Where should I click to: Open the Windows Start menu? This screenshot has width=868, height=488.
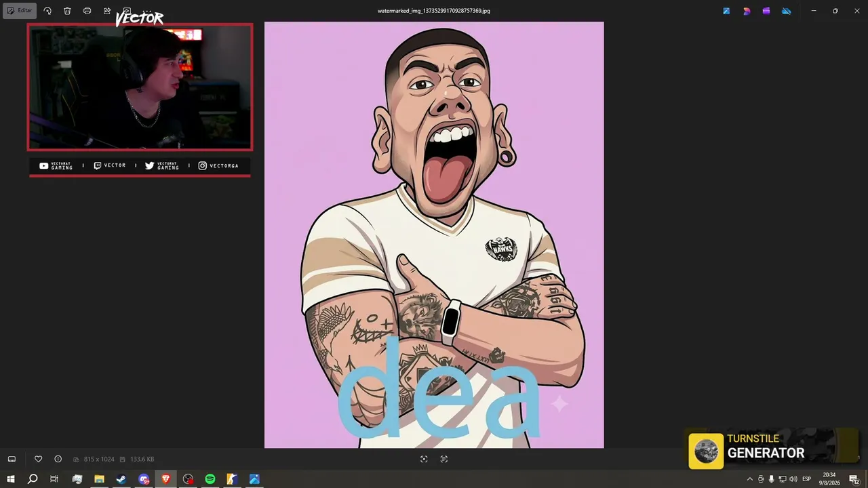click(x=11, y=479)
